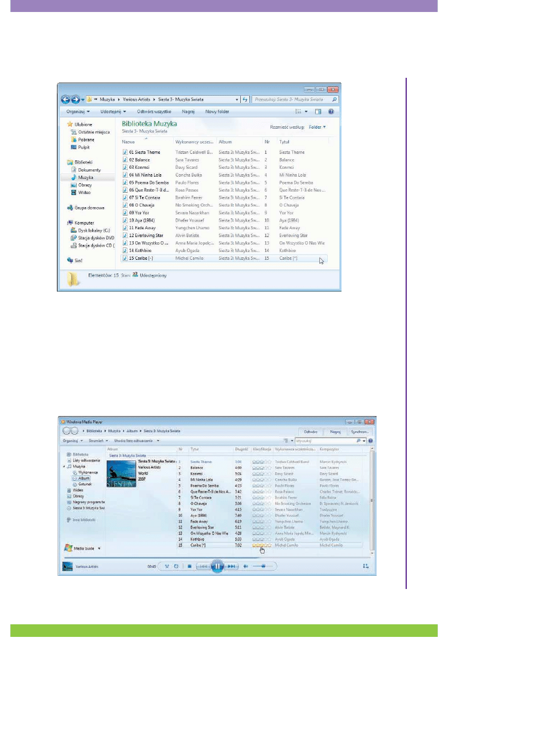535x756 pixels.
Task: Click the Explorer help question mark icon
Action: coord(330,111)
